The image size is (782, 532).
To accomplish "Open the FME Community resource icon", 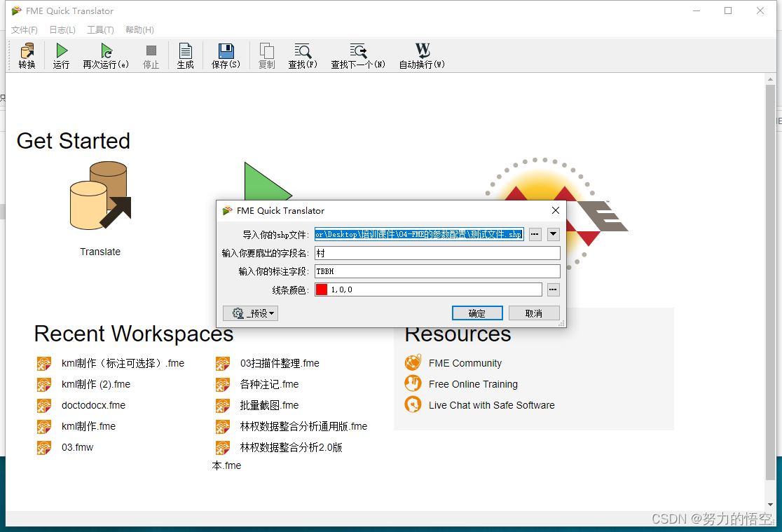I will [413, 363].
